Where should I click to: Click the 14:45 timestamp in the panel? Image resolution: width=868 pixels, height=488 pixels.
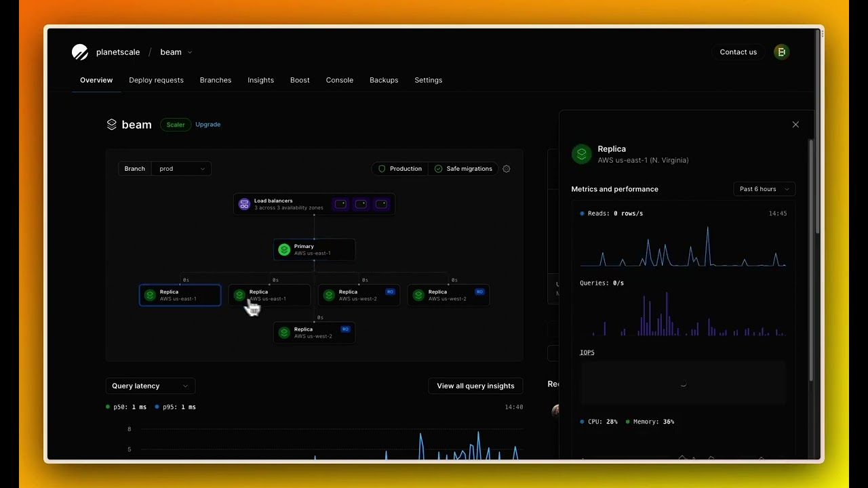pos(778,213)
